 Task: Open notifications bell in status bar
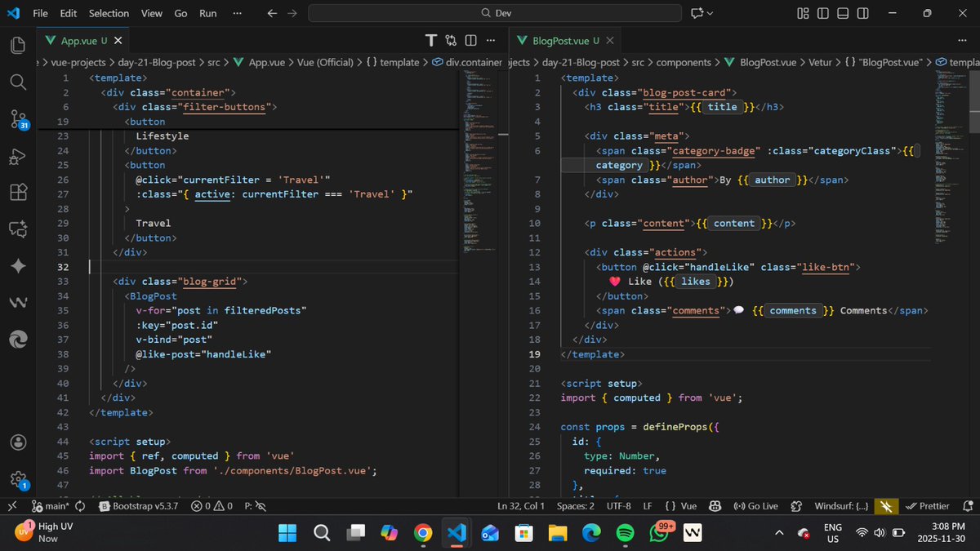click(967, 506)
